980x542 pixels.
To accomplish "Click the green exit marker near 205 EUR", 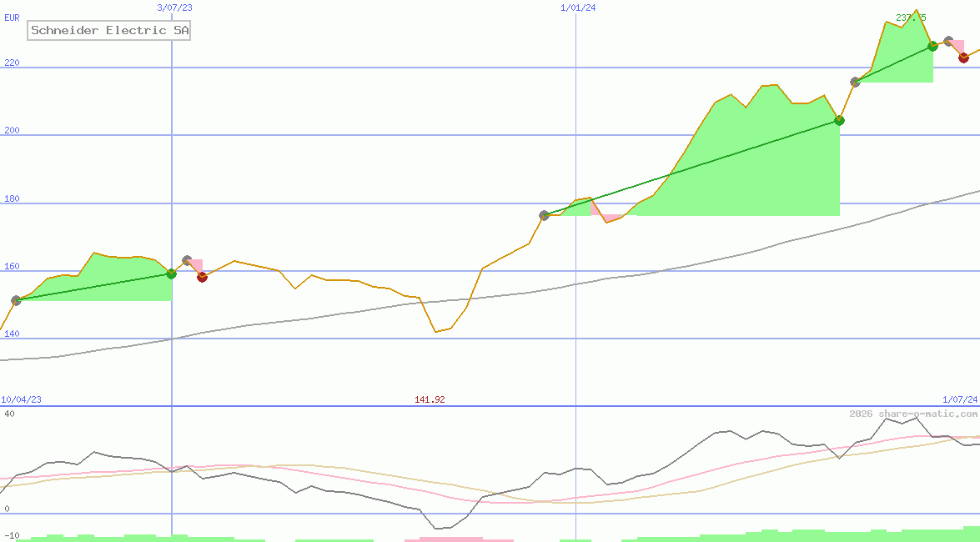I will (x=839, y=121).
